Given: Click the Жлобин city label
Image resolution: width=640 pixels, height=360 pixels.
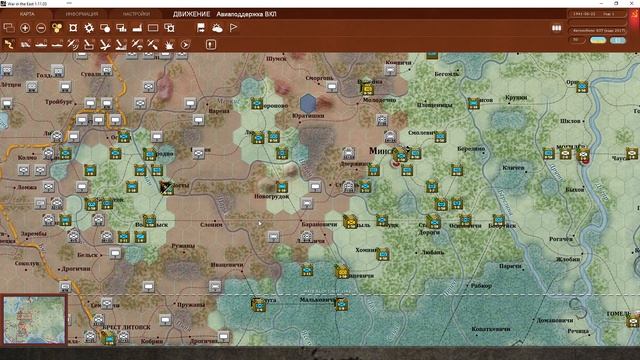Looking at the screenshot, I should pyautogui.click(x=568, y=259).
